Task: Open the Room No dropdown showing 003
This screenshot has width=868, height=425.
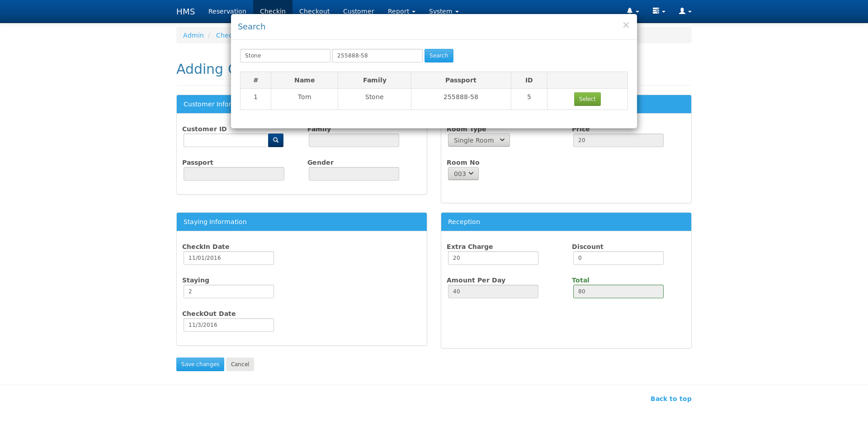Action: pos(463,173)
